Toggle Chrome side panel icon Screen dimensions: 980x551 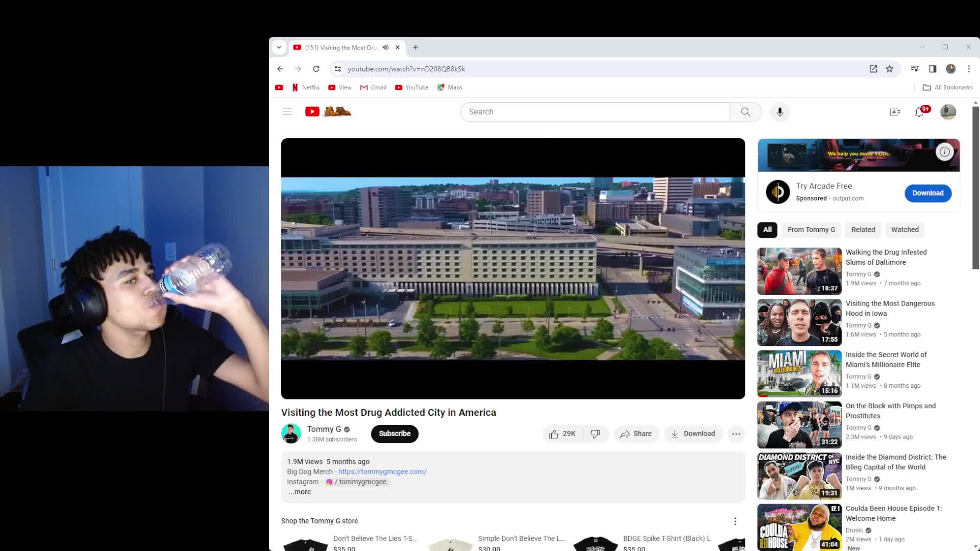933,69
